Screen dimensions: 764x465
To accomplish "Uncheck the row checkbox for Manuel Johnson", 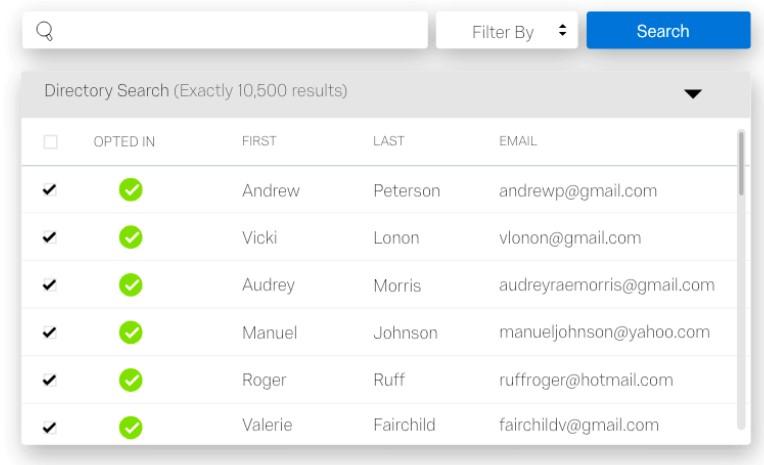I will click(50, 332).
